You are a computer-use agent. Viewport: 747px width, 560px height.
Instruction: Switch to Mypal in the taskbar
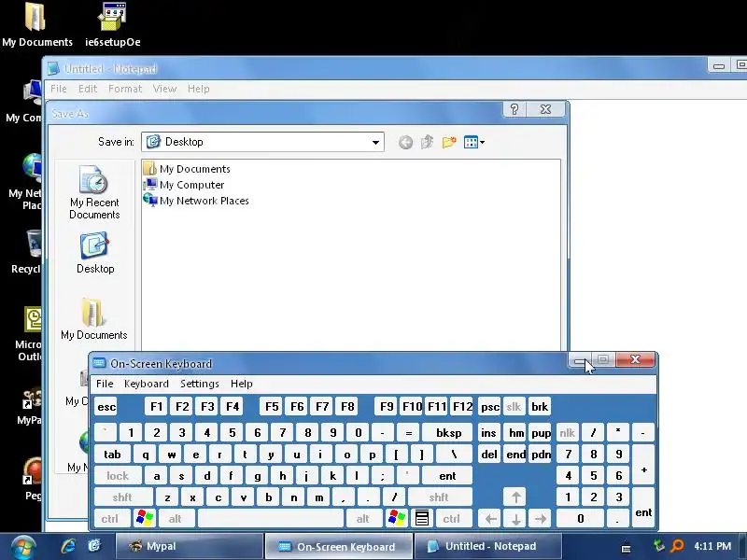[190, 546]
